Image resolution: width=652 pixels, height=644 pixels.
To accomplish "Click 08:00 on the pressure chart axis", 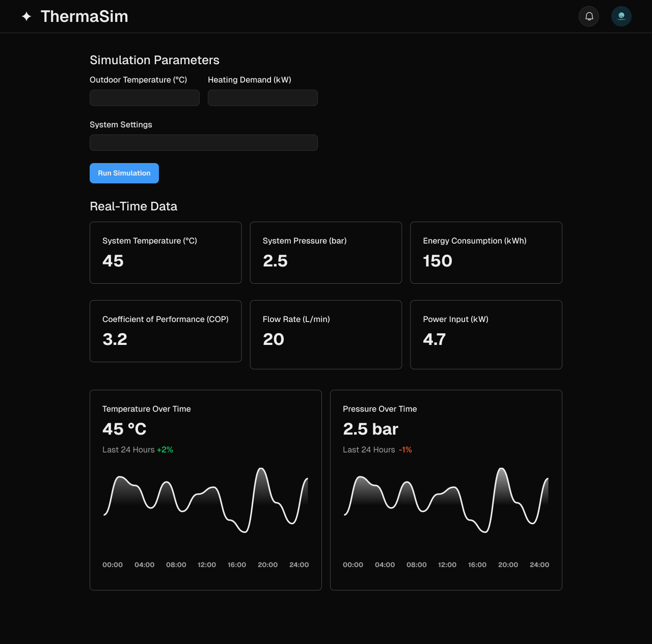I will (417, 565).
